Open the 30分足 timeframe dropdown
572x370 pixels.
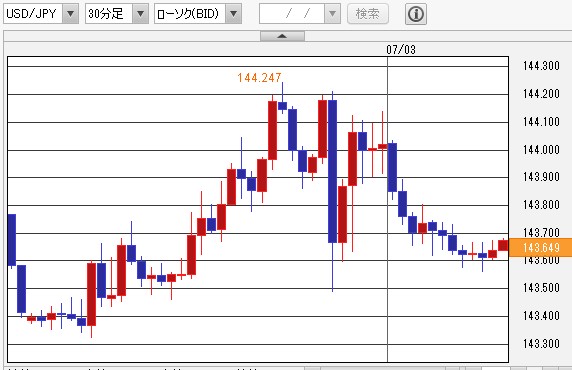pos(140,14)
